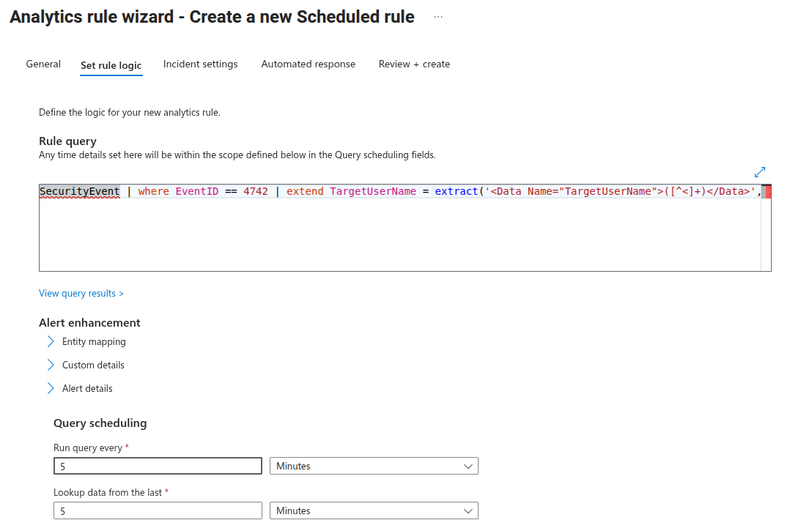Open View query results link
Viewport: 812px width, 531px height.
pos(81,294)
